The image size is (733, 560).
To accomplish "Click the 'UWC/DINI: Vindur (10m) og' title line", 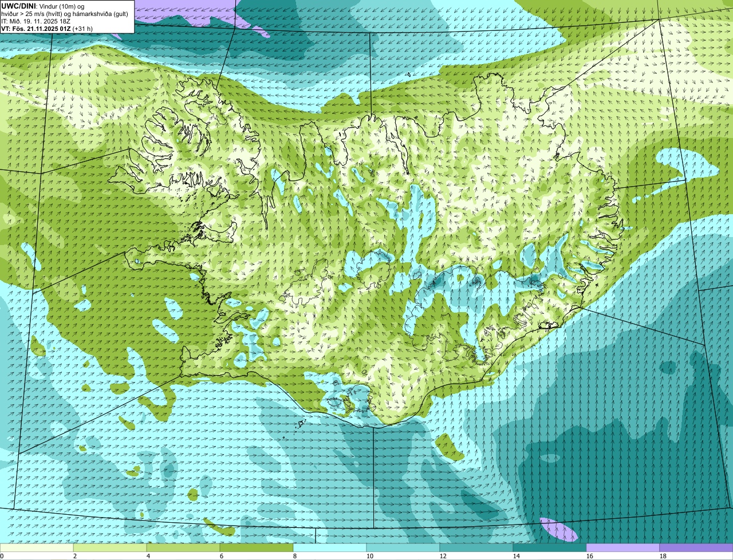I will click(x=42, y=6).
